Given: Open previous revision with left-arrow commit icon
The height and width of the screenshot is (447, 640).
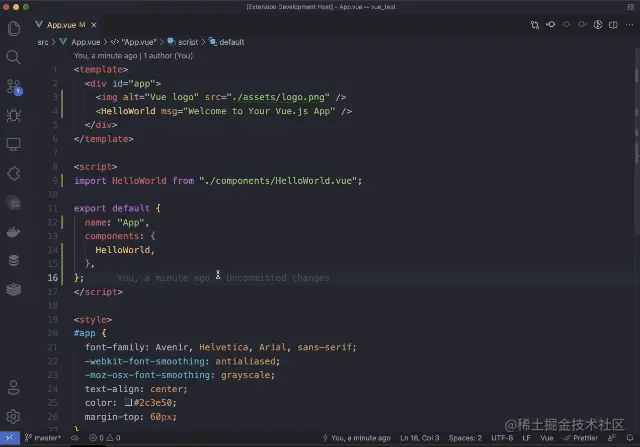Looking at the screenshot, I should coord(551,24).
